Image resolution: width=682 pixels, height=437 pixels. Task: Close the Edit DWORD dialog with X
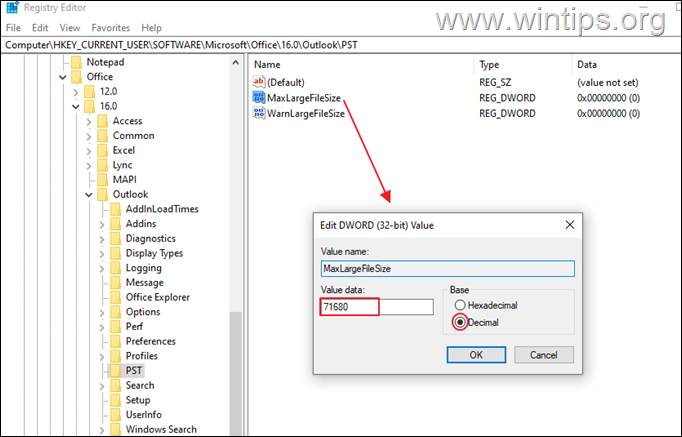tap(570, 225)
